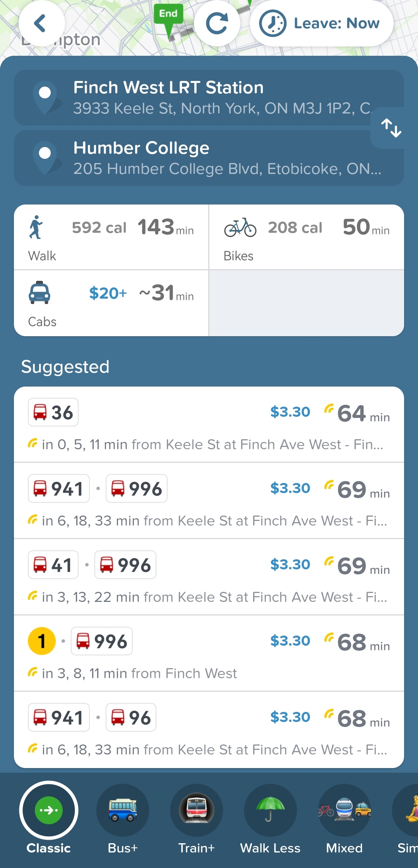418x868 pixels.
Task: Swap start and destination locations
Action: point(391,128)
